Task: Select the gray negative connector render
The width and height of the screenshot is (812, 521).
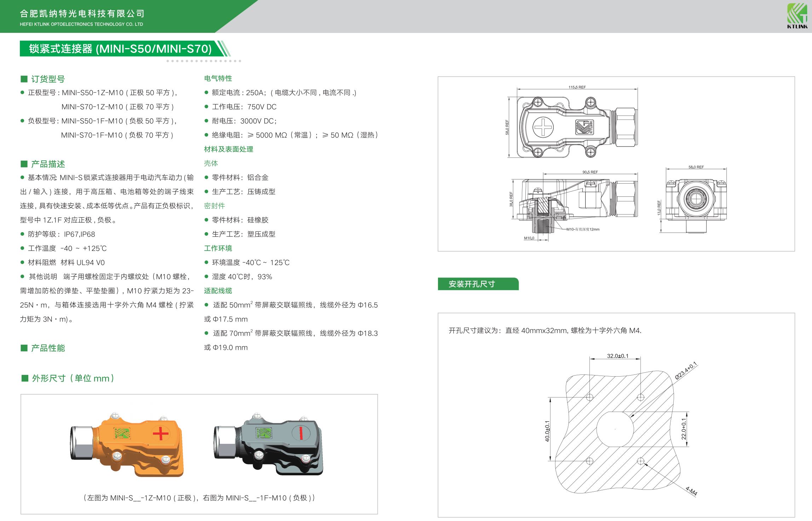Action: (x=269, y=443)
